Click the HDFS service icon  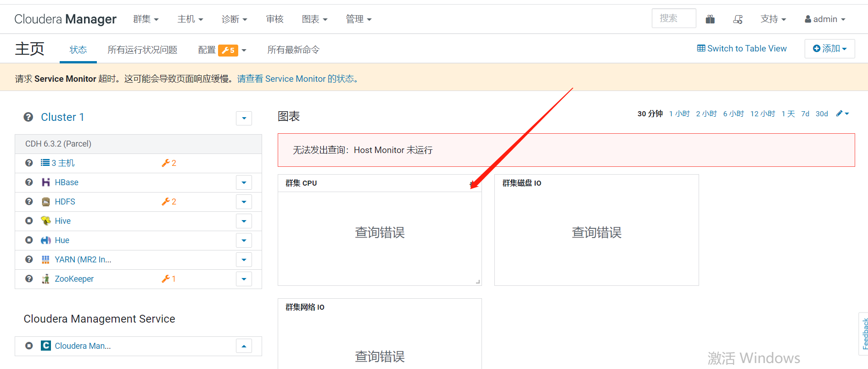click(46, 202)
